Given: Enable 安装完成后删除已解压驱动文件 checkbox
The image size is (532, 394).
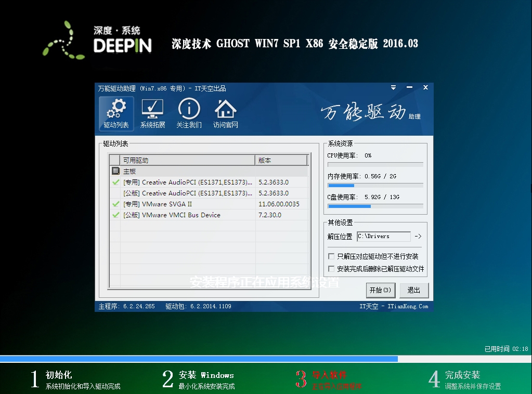Looking at the screenshot, I should [331, 269].
